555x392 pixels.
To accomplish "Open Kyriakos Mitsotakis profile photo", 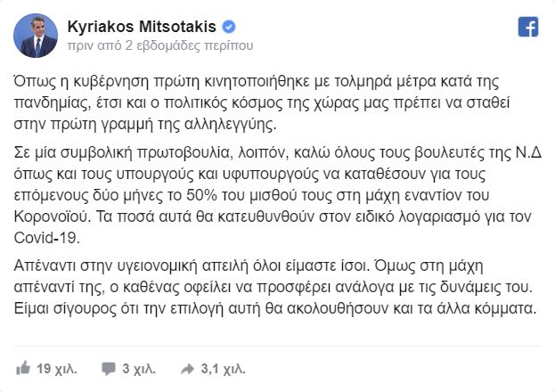I will [x=36, y=36].
